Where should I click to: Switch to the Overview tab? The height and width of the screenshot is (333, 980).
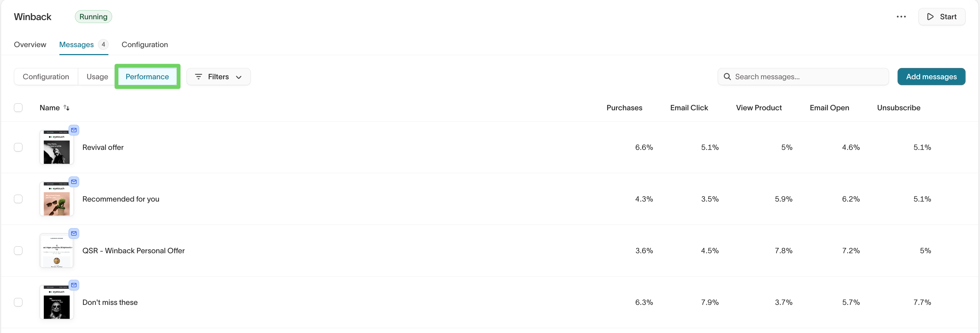coord(30,44)
